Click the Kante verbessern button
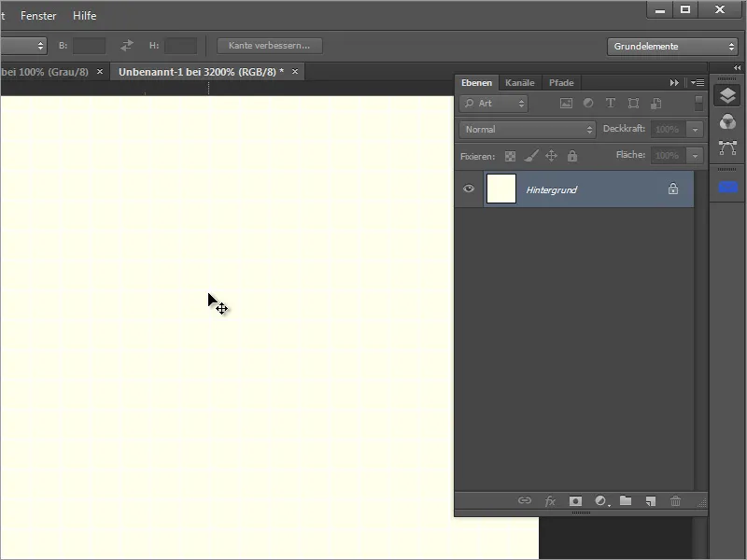 (x=270, y=46)
